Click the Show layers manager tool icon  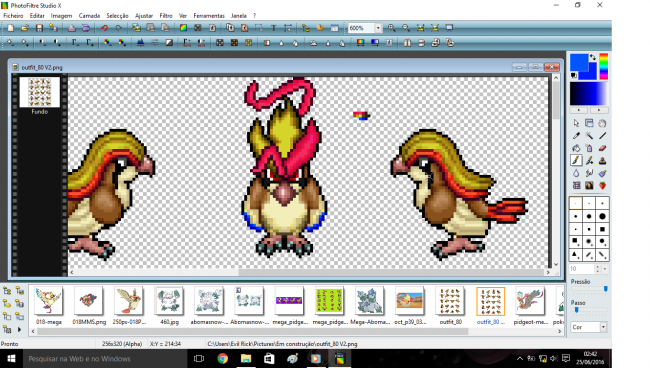click(x=589, y=123)
